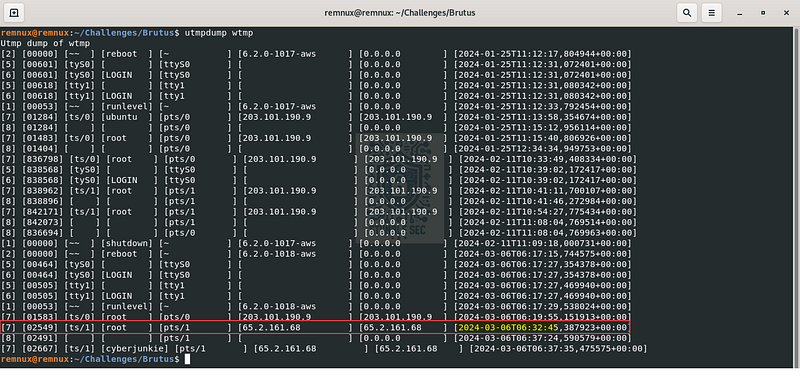
Task: Click timestamp 2024-03-06T06:37:24,590579+00:00
Action: click(x=542, y=338)
